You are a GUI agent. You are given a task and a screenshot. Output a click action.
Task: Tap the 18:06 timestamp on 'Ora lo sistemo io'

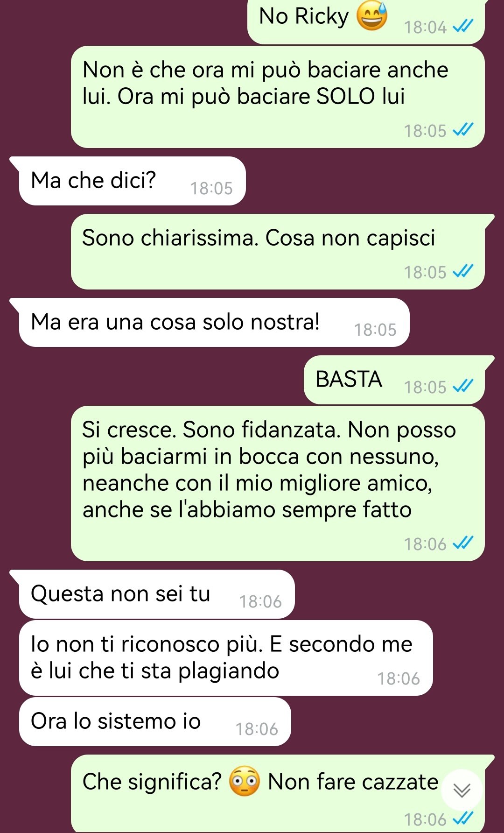coord(257,729)
